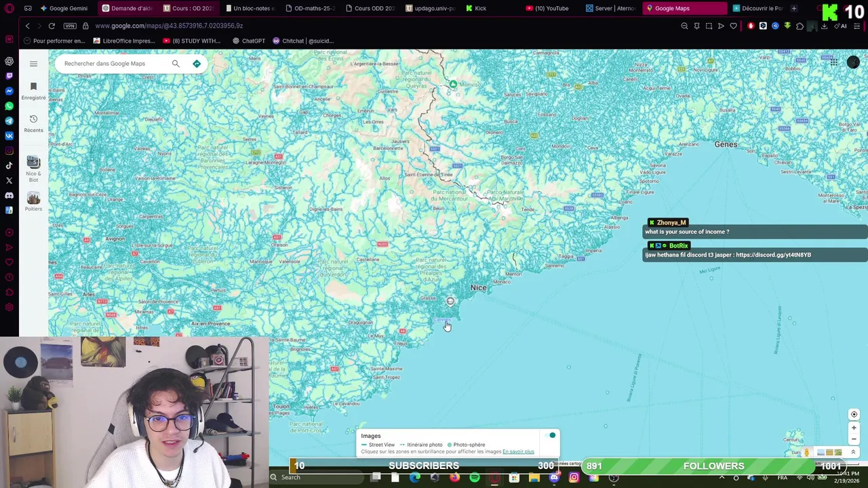Open directions using the blue diamond icon
Viewport: 868px width, 488px height.
coord(197,64)
